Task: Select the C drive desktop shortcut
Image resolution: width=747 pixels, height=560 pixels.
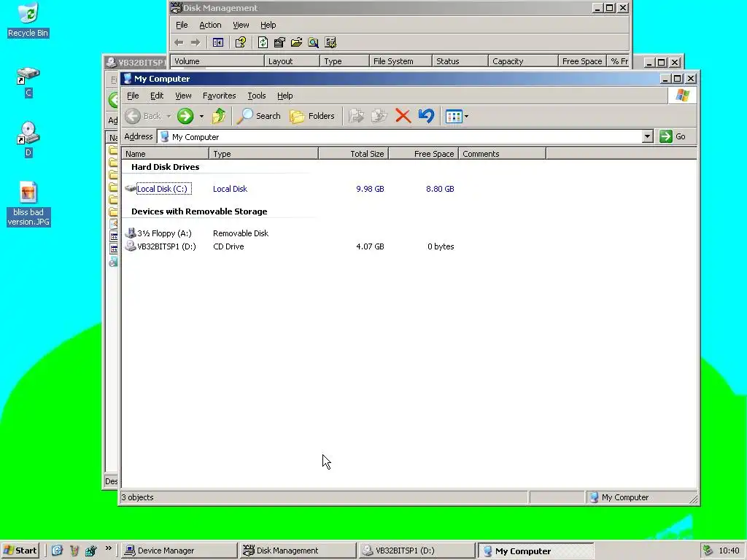Action: coord(28,82)
